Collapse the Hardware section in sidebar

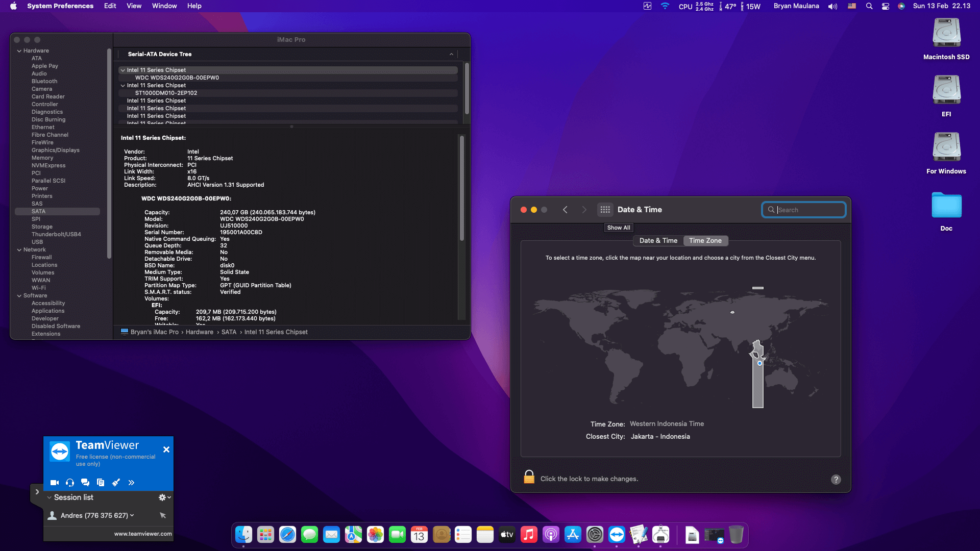(x=19, y=51)
